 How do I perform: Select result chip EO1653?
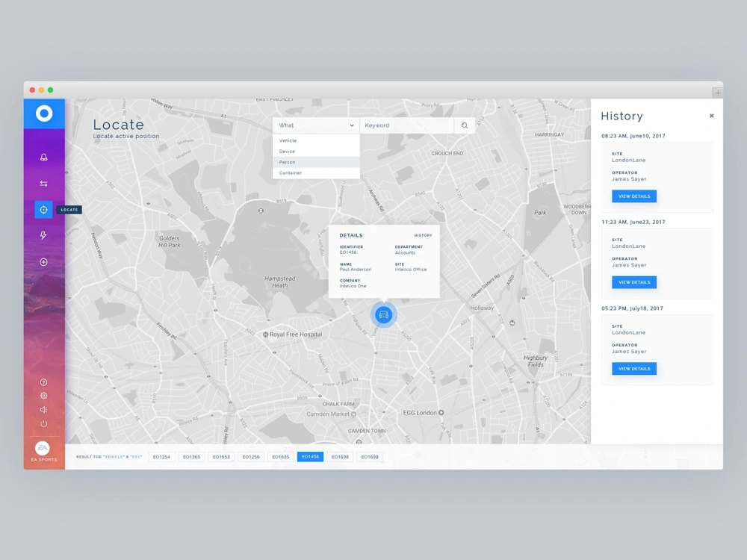click(221, 457)
